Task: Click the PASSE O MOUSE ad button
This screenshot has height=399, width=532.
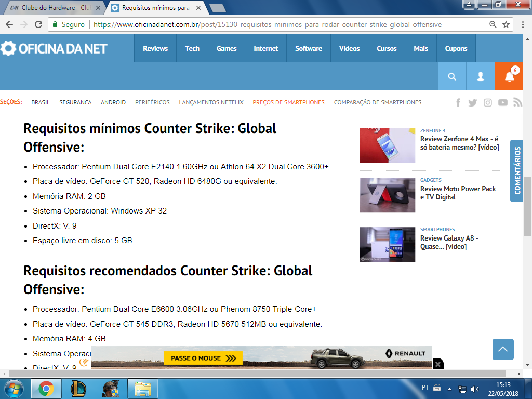Action: tap(203, 358)
